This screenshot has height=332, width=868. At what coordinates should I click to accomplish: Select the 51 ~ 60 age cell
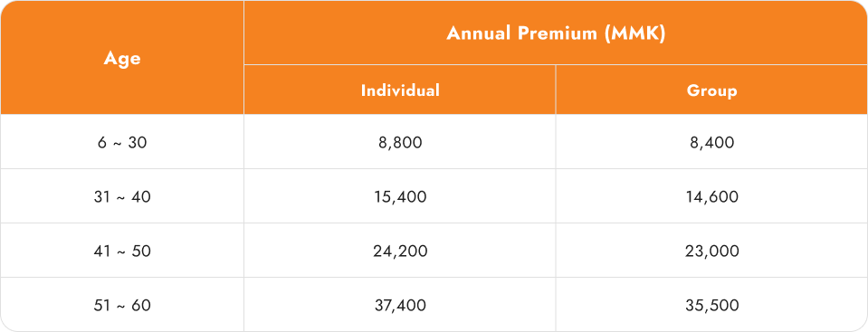click(122, 306)
